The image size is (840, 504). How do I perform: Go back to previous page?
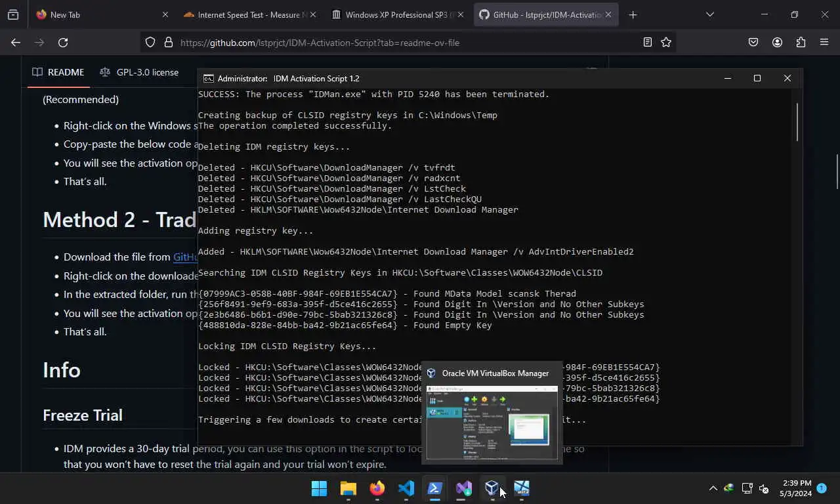(x=16, y=42)
